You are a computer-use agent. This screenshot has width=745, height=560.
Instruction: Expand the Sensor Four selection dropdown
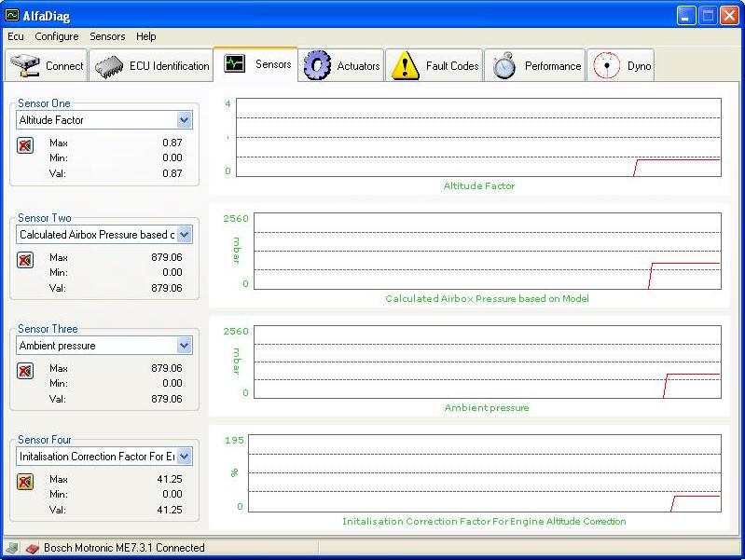pyautogui.click(x=184, y=457)
